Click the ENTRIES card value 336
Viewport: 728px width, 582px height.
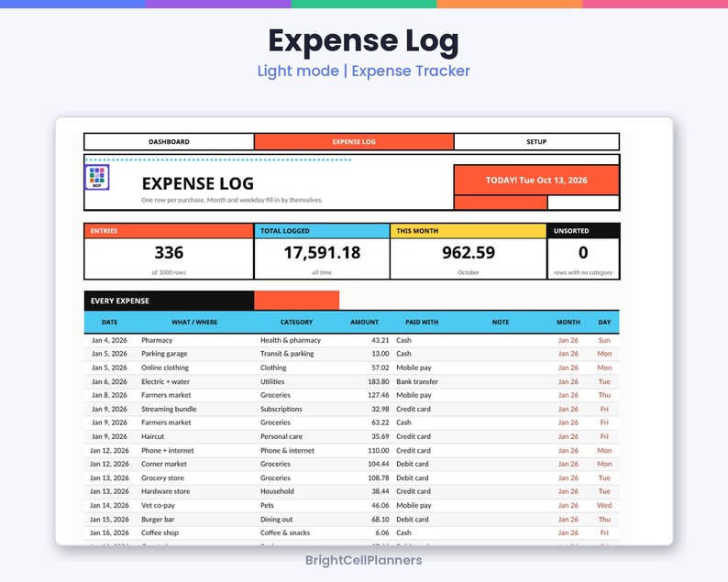point(169,252)
